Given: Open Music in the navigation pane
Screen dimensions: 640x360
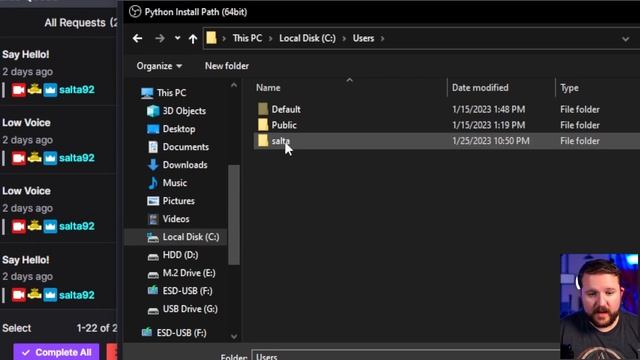Looking at the screenshot, I should click(x=175, y=183).
